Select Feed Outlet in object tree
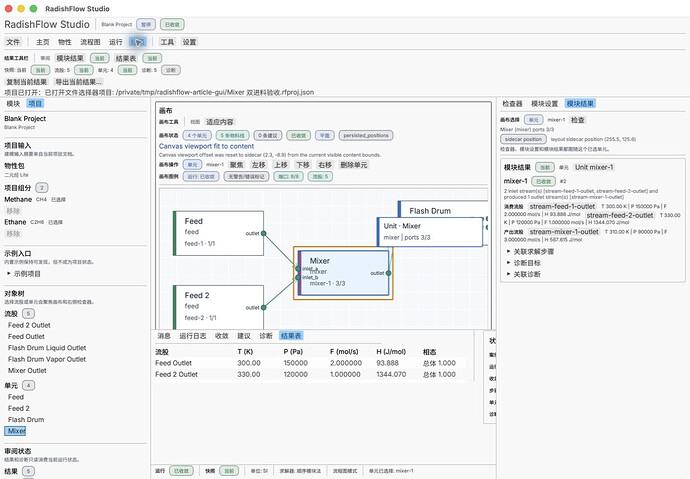Image resolution: width=690 pixels, height=479 pixels. (x=26, y=336)
